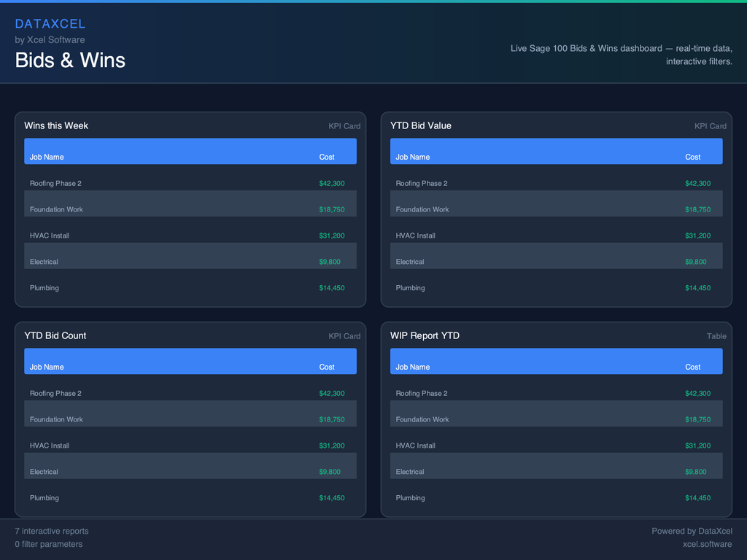Click Cost header in WIP Report YTD table
The image size is (747, 560).
pos(692,367)
